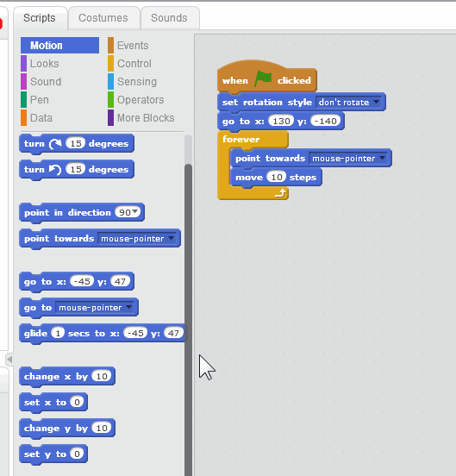Click the glide secs value 1 field

click(58, 333)
